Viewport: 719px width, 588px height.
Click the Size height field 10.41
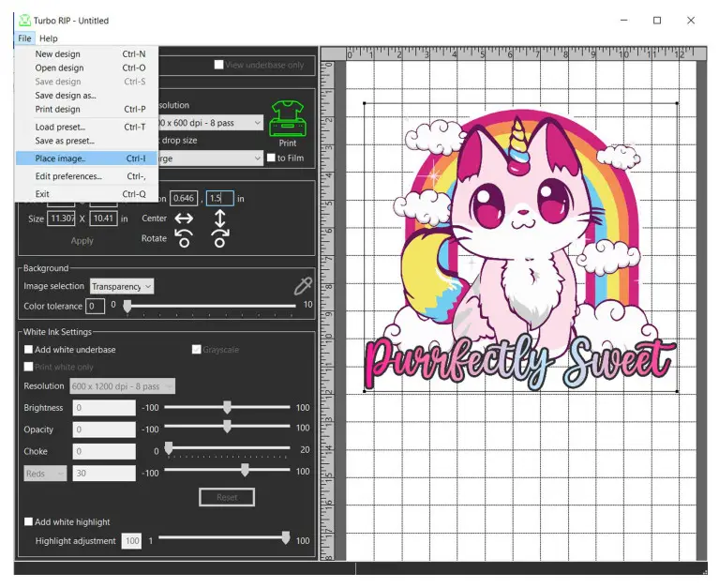click(103, 219)
